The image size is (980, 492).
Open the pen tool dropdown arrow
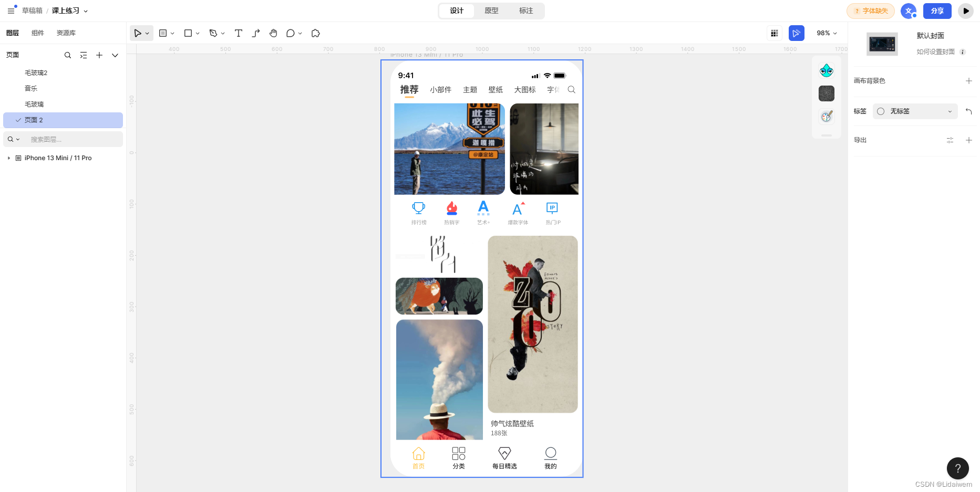click(x=223, y=34)
